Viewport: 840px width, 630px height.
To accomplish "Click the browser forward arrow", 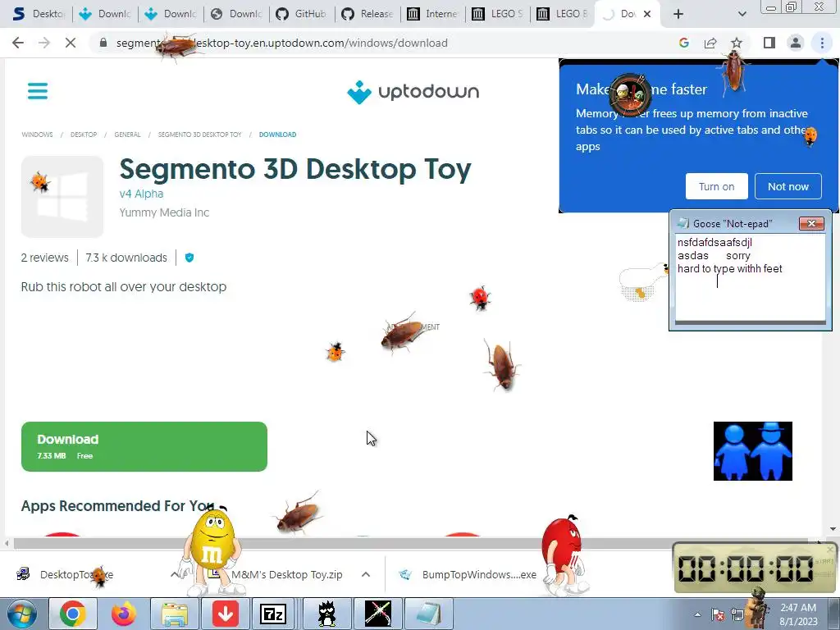I will [44, 43].
